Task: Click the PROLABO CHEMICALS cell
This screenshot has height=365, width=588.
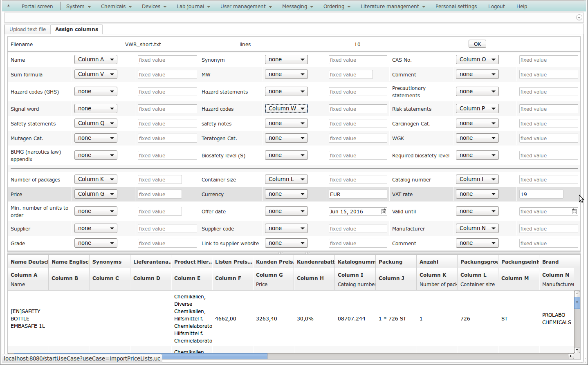Action: click(x=557, y=318)
